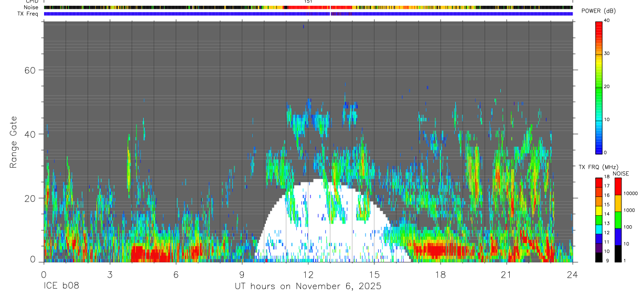This screenshot has height=297, width=644.
Task: Pick the green 13-14 MHz frequency swatch
Action: (x=599, y=219)
